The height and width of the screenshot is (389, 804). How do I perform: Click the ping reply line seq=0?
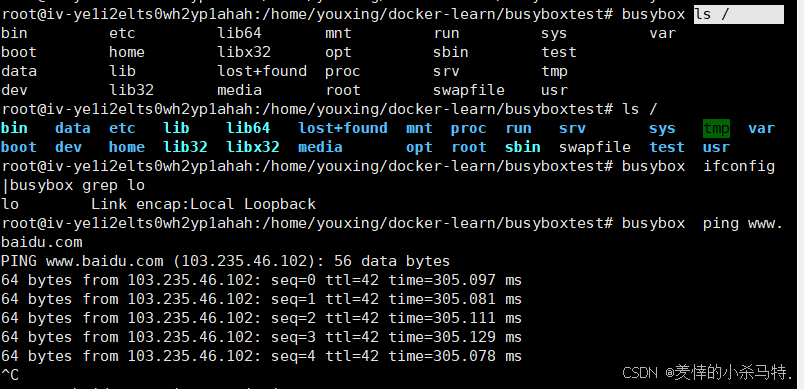(261, 280)
